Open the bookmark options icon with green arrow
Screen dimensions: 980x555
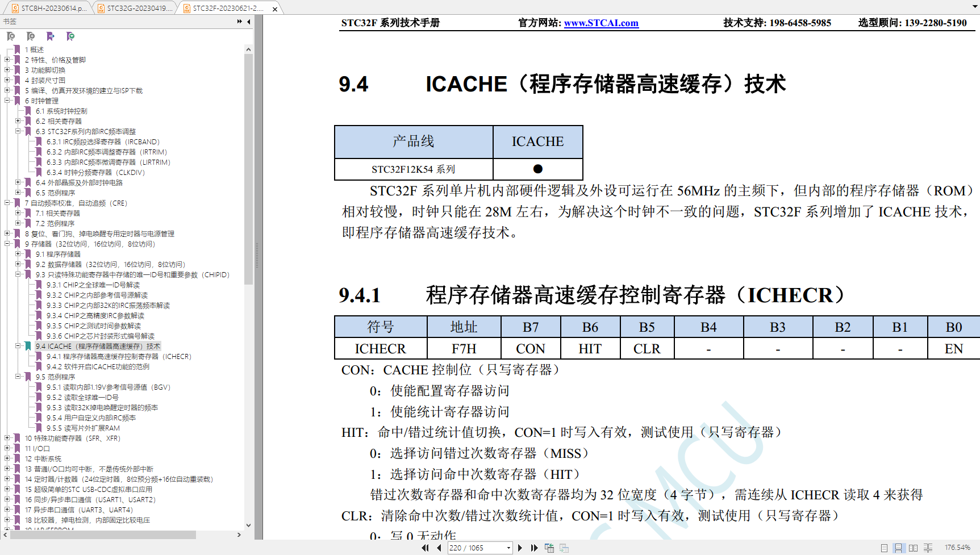click(x=70, y=36)
